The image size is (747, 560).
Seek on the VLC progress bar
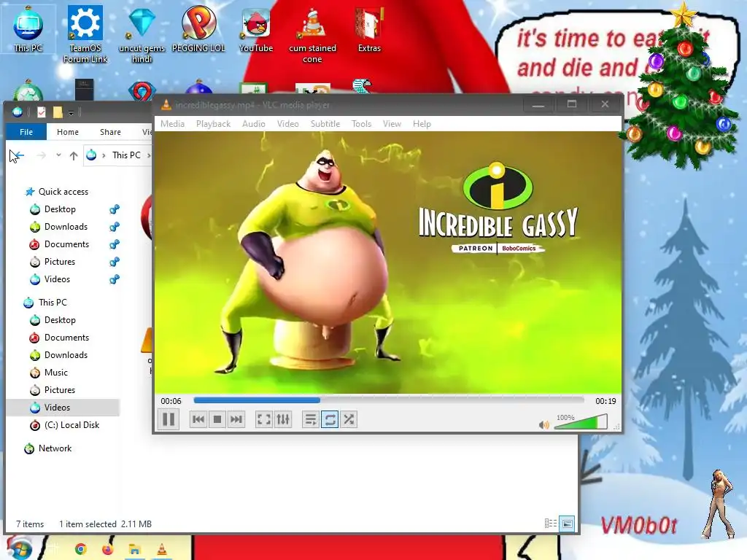pyautogui.click(x=389, y=400)
